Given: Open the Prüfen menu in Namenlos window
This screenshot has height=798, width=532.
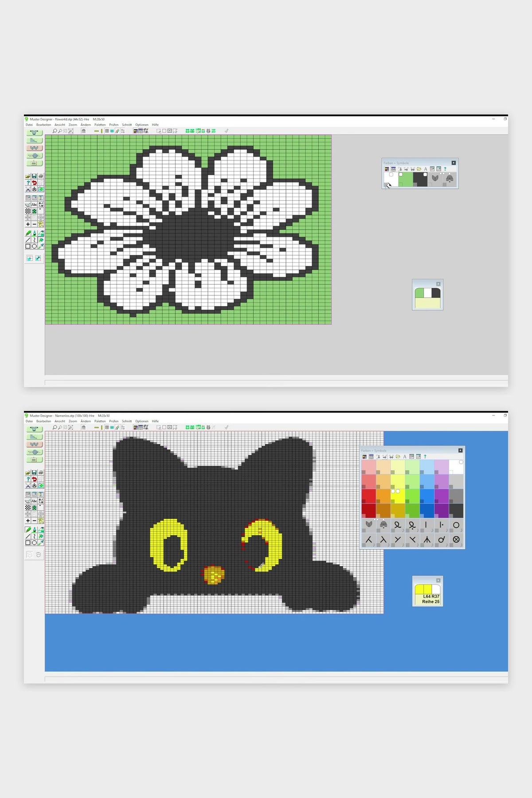Looking at the screenshot, I should tap(114, 421).
